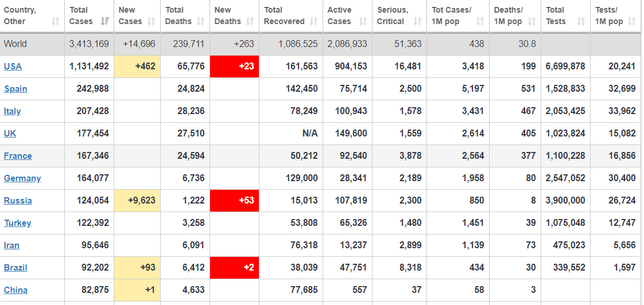This screenshot has width=644, height=305.
Task: Sort by Serious, Critical column arrows
Action: pyautogui.click(x=418, y=21)
